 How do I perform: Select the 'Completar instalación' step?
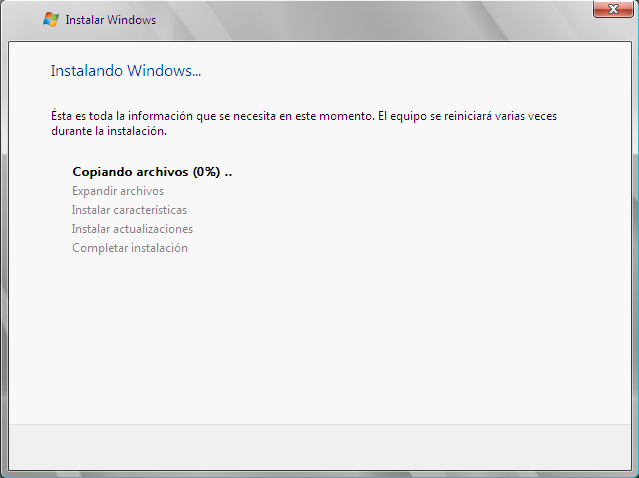click(x=129, y=248)
